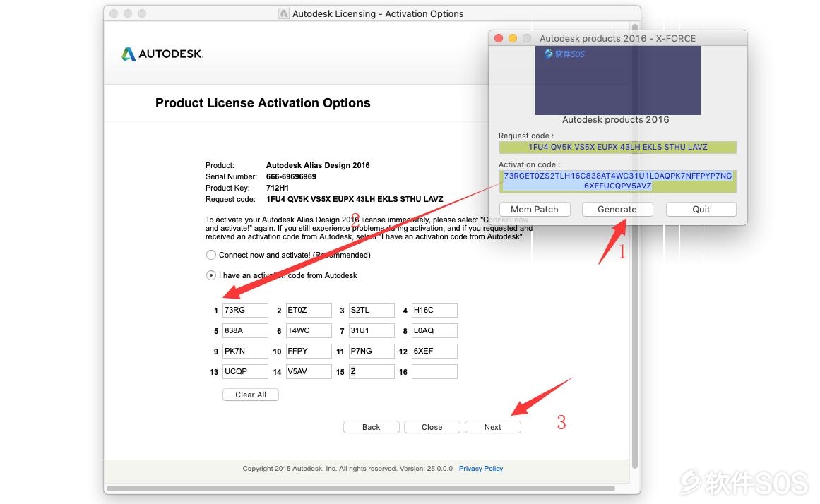Click the Generate button in X-FORCE window
Screen dimensions: 820x504
[x=617, y=209]
